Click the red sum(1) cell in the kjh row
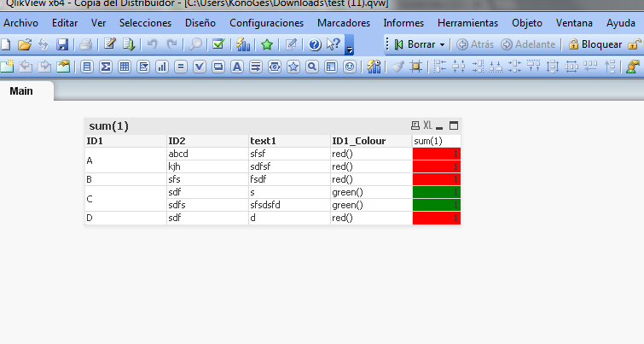 click(x=437, y=166)
